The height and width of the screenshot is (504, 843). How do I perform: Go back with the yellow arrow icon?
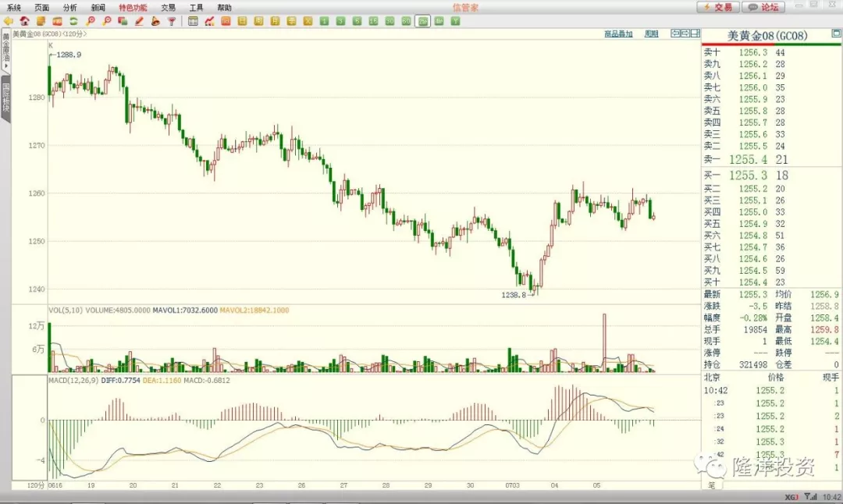click(x=8, y=21)
